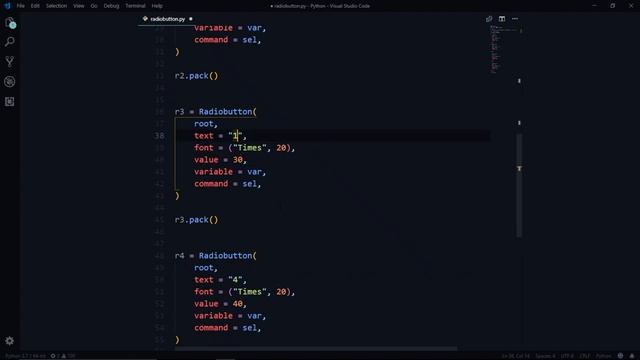Open the File menu
The image size is (640, 360).
pos(20,6)
